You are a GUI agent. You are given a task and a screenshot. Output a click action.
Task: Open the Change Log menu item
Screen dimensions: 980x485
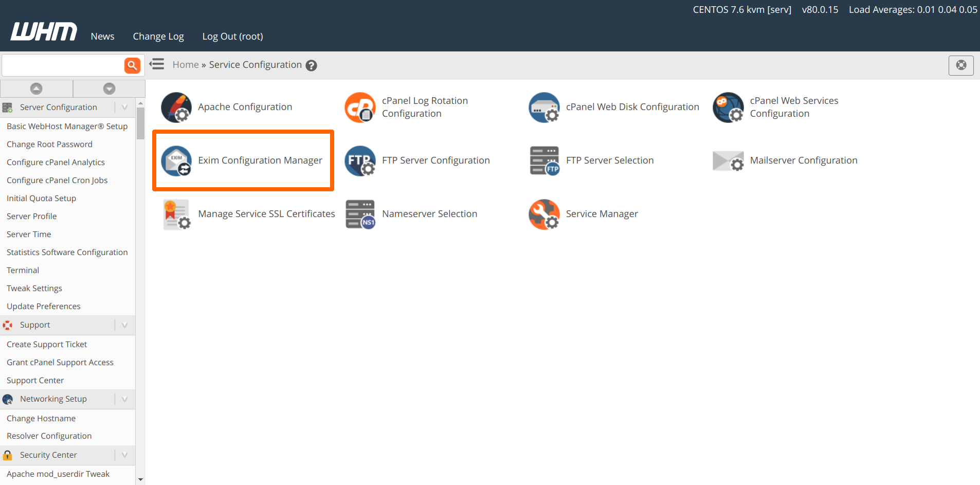tap(158, 37)
